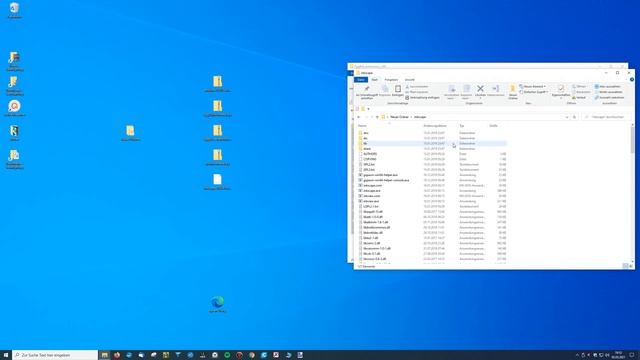Switch to details view in status bar
Viewport: 640px width, 360px height.
625,266
